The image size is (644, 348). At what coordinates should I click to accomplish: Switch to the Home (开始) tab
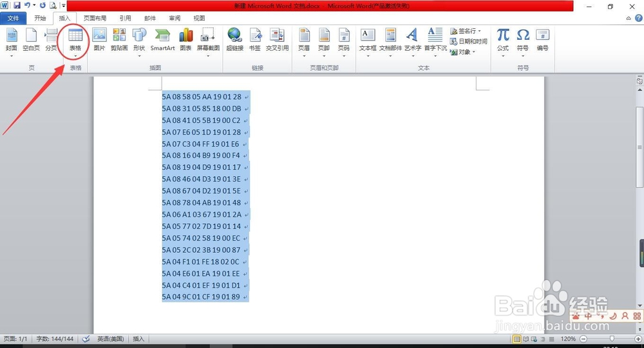40,18
